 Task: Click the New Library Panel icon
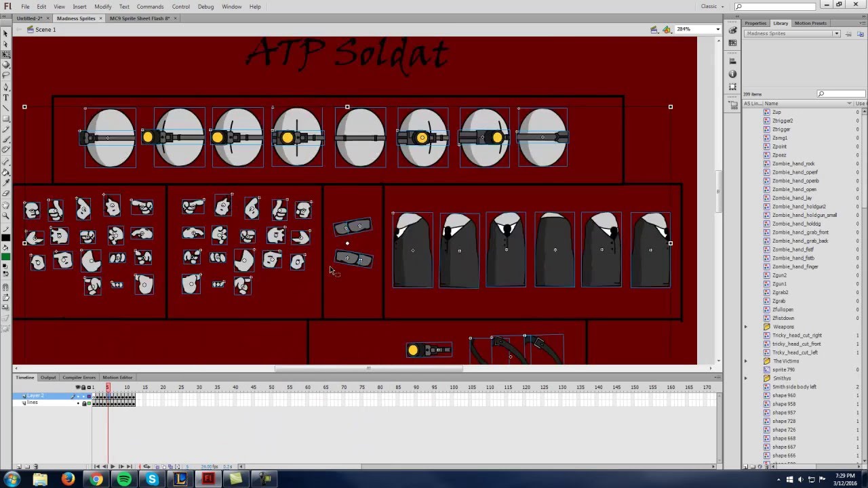point(861,35)
